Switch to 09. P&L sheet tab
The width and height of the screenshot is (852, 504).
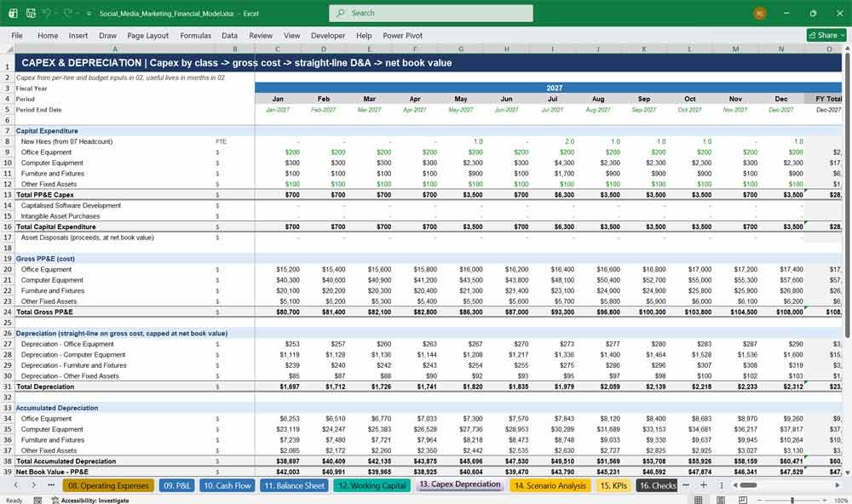pyautogui.click(x=176, y=485)
